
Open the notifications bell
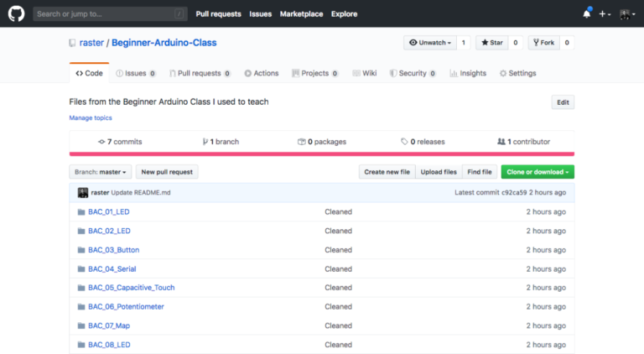pos(586,13)
